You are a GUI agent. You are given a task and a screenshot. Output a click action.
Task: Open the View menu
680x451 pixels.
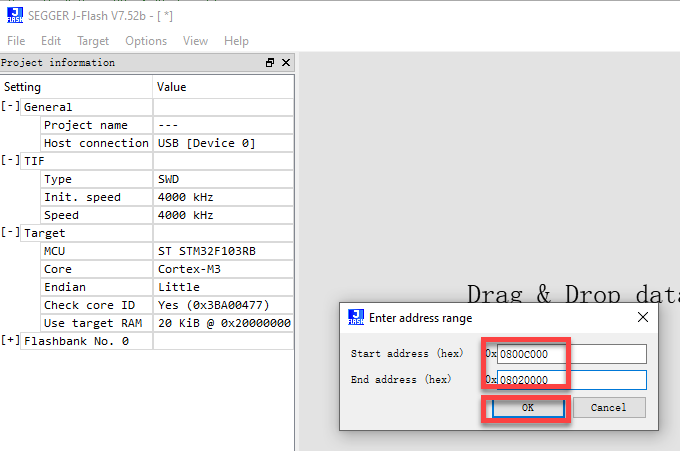pyautogui.click(x=195, y=41)
